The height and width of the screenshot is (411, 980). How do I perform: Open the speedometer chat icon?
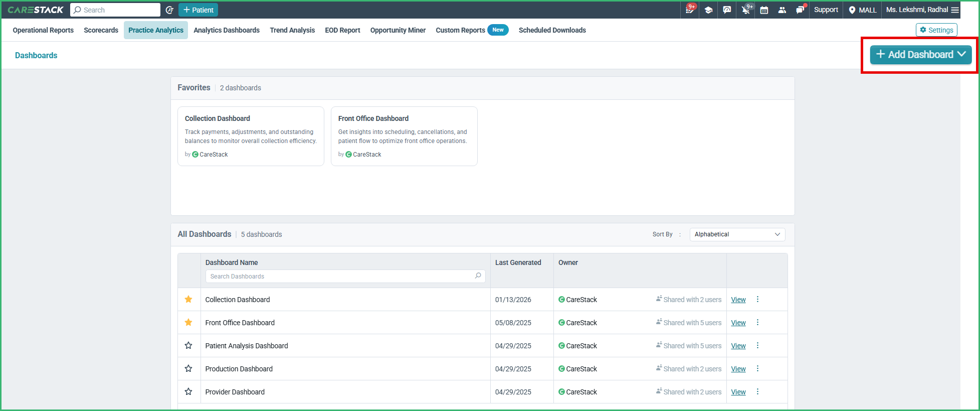click(727, 10)
